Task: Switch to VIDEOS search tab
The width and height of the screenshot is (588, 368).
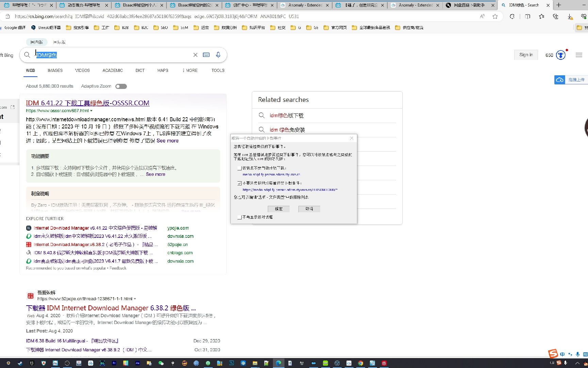Action: pyautogui.click(x=82, y=71)
